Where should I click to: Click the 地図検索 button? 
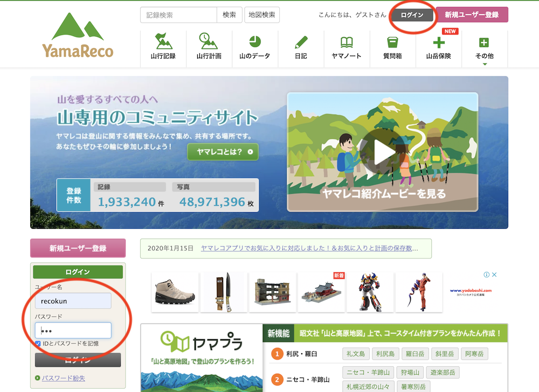(x=262, y=15)
